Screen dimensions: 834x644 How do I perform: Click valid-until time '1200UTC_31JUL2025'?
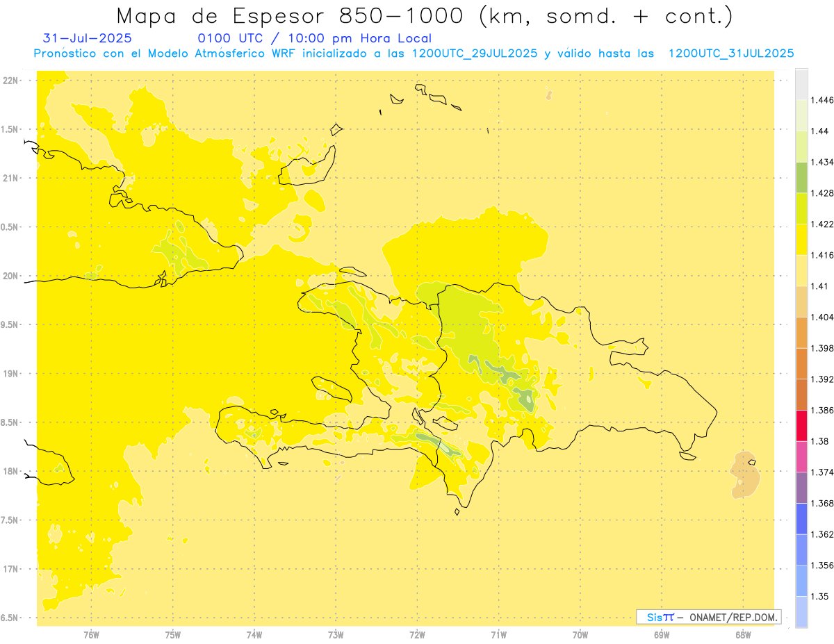730,53
